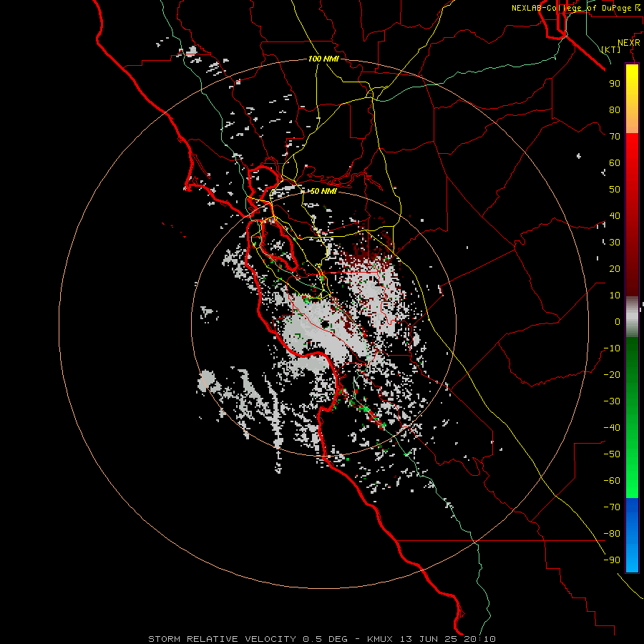Click the [KT] unit label above the scale
The image size is (644, 644).
pos(610,49)
